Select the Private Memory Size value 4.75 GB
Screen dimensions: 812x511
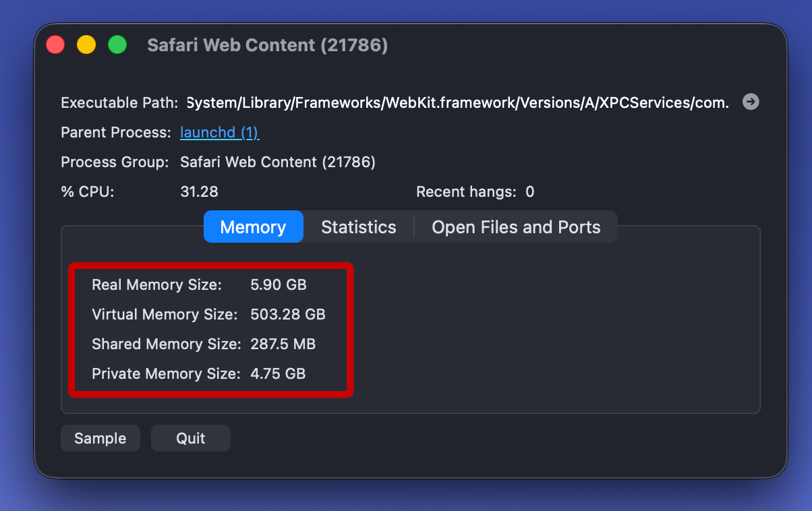pyautogui.click(x=278, y=374)
